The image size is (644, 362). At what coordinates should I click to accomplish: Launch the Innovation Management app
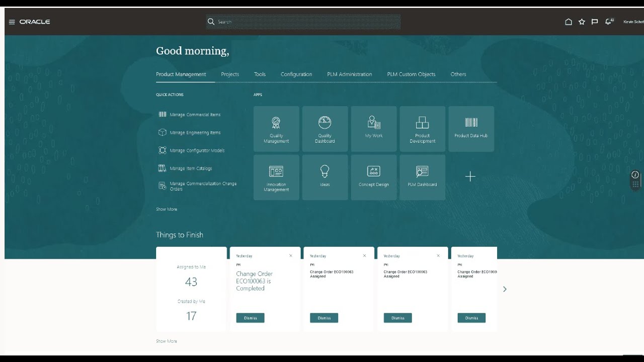pyautogui.click(x=276, y=177)
